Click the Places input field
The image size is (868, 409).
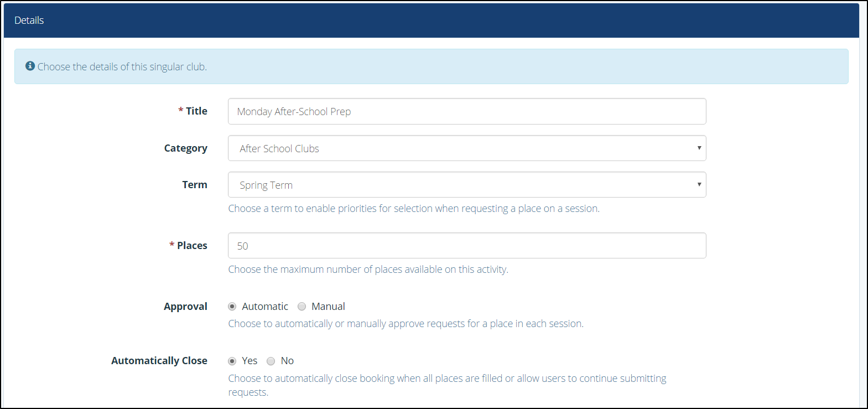(467, 245)
